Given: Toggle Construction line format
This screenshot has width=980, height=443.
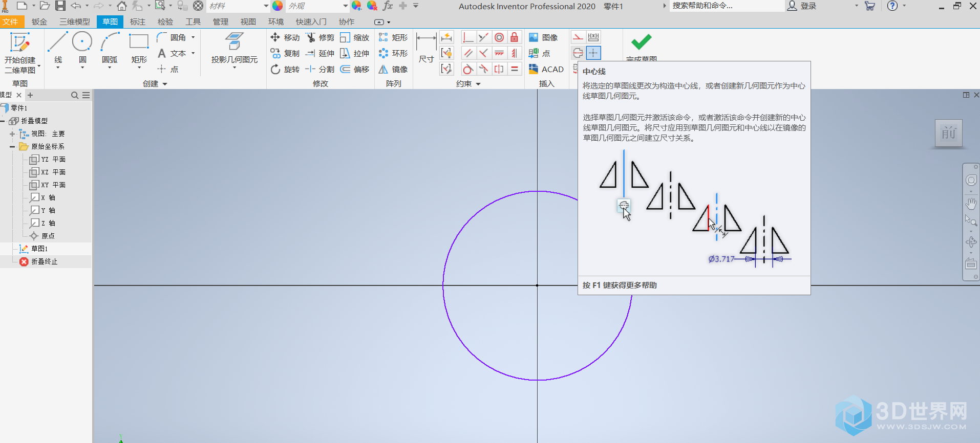Looking at the screenshot, I should click(x=578, y=37).
